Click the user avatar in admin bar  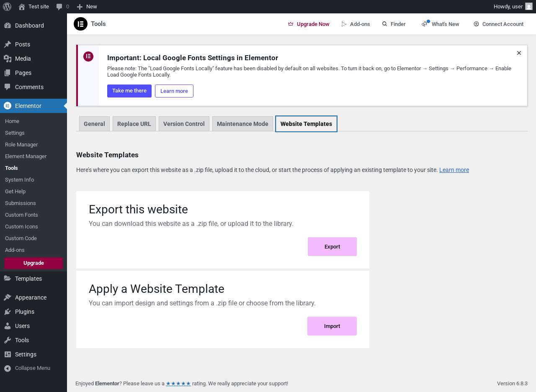pyautogui.click(x=529, y=6)
